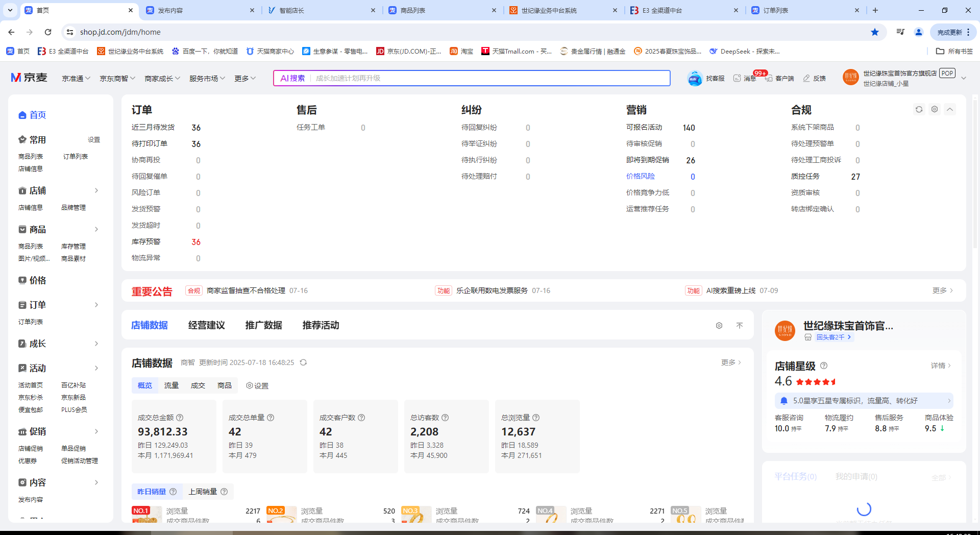Screen dimensions: 980x535
Task: Open 商家监督抽查不合格处理 announcement
Action: (246, 291)
